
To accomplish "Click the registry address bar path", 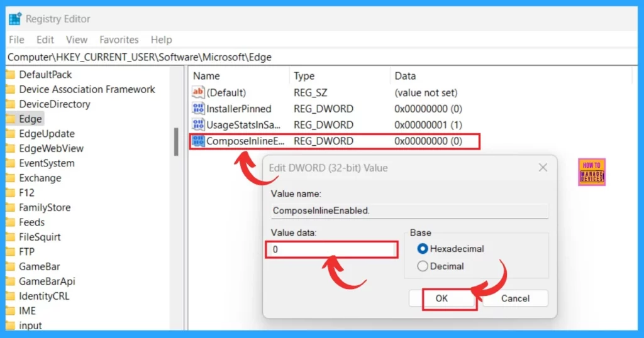I will click(x=140, y=57).
